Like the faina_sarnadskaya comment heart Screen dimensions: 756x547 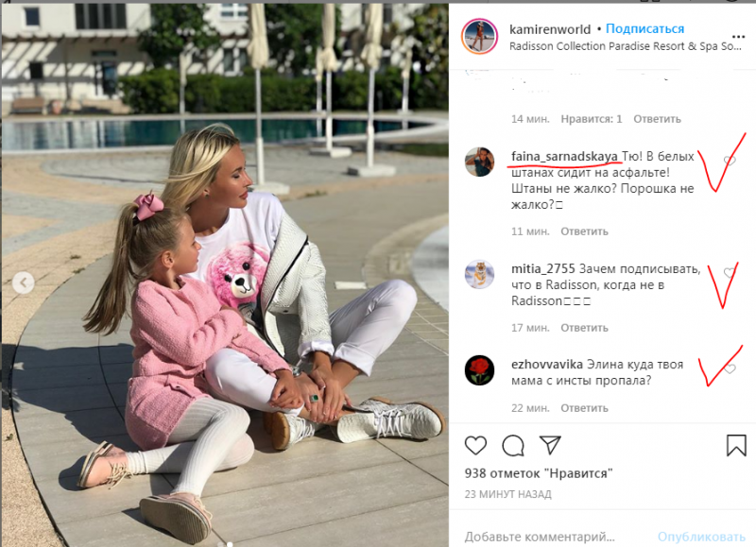[730, 161]
